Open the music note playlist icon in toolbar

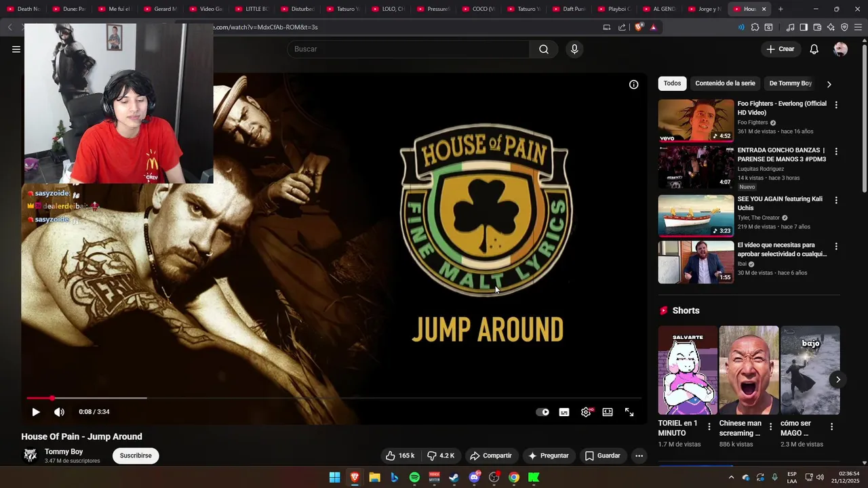pyautogui.click(x=790, y=27)
